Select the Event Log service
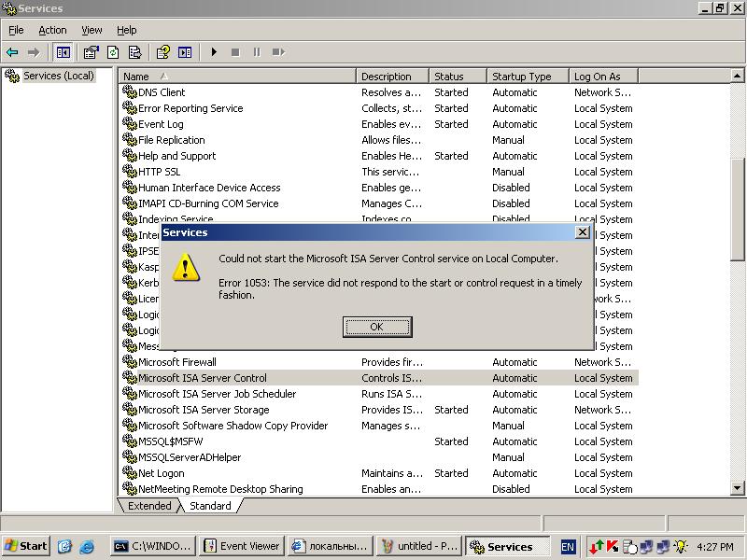 point(161,124)
